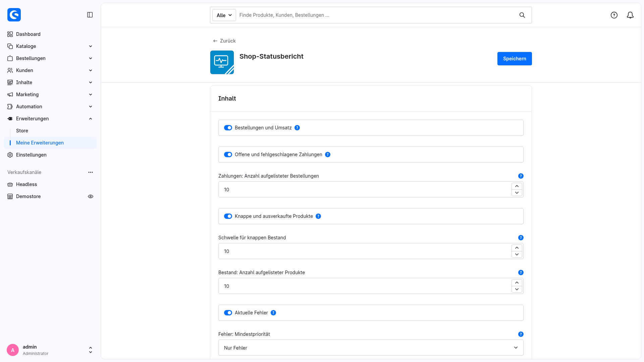Image resolution: width=644 pixels, height=362 pixels.
Task: Show help for Zahlungen: Anzahl aufgelisteter Bestellungen
Action: point(521,176)
